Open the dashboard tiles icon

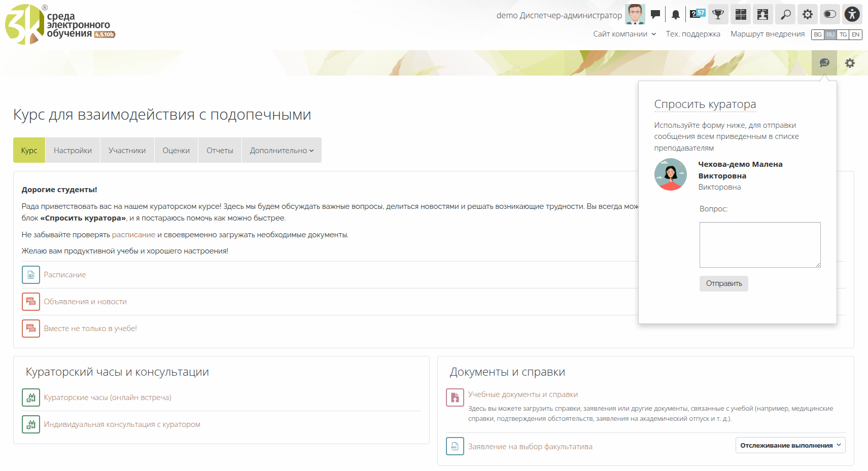pos(741,15)
